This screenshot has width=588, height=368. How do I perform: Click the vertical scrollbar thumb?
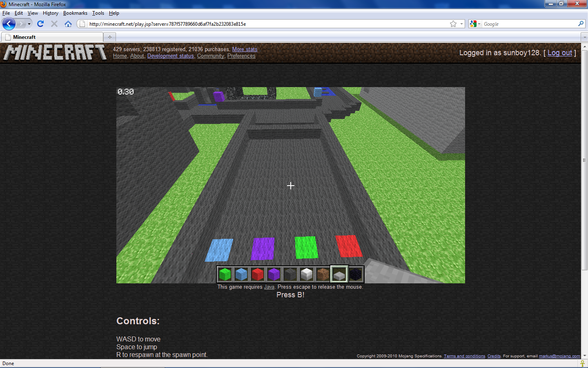(584, 160)
